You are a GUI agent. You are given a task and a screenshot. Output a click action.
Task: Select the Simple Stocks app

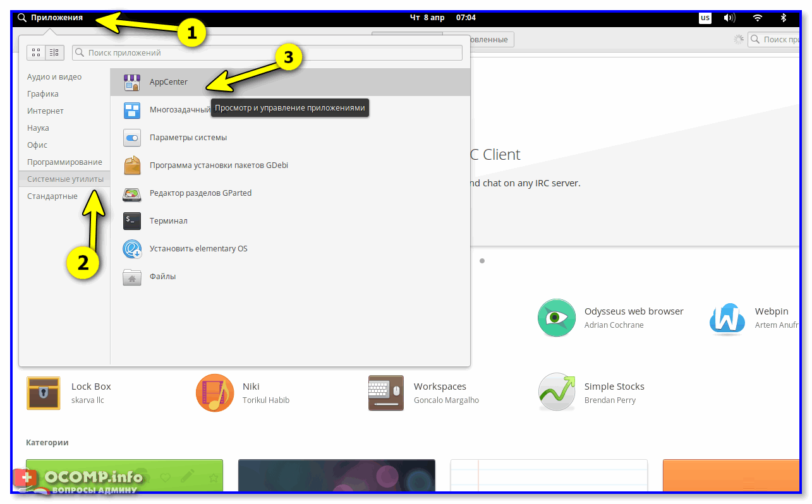(614, 387)
